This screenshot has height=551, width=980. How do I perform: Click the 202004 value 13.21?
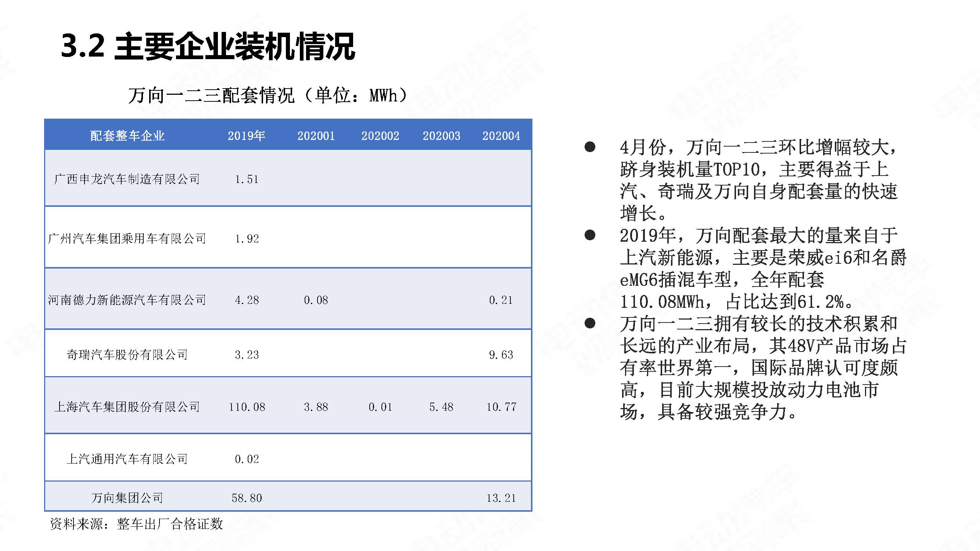coord(501,498)
